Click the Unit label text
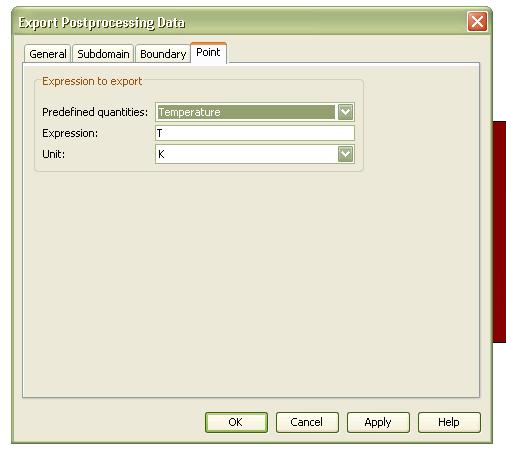Screen dimensions: 506x455 click(x=53, y=154)
